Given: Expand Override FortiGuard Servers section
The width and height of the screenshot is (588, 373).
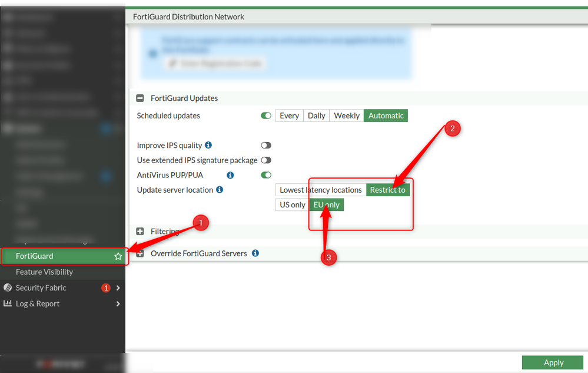Looking at the screenshot, I should (140, 253).
